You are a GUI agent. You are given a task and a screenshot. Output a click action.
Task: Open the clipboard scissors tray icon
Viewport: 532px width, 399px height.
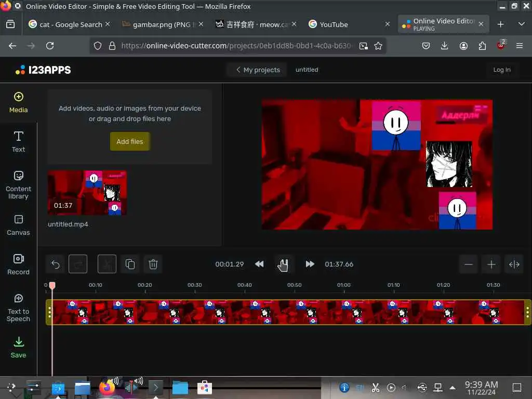tap(375, 388)
